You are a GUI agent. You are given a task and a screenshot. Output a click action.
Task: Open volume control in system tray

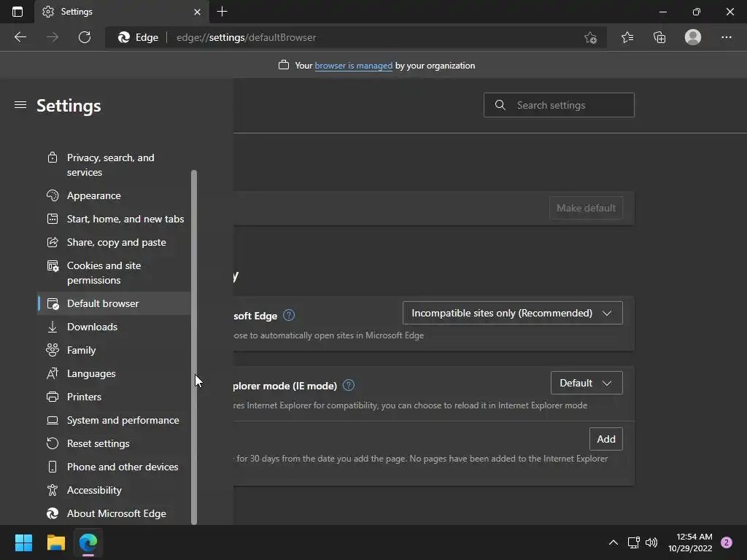click(651, 542)
